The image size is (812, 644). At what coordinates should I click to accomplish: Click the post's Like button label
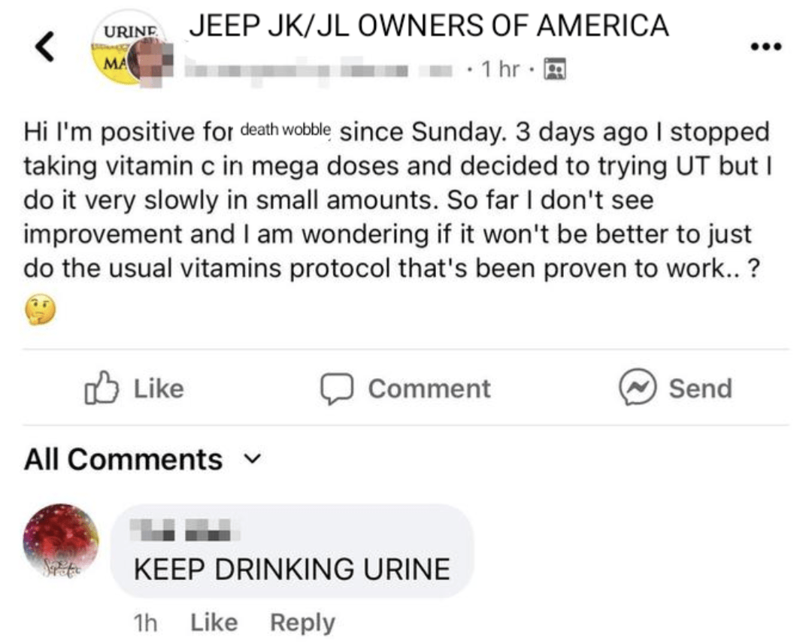[x=159, y=389]
